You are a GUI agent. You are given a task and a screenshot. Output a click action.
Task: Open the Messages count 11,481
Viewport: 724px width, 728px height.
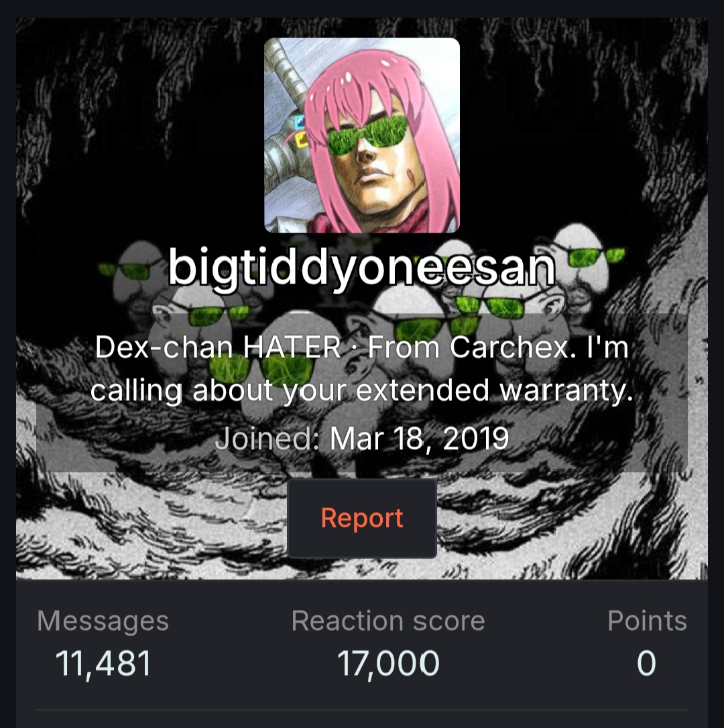[103, 662]
